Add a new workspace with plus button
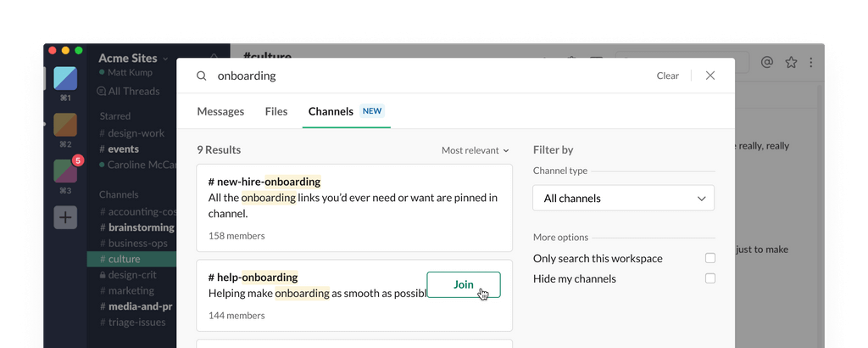Screen dimensions: 868x348 [x=65, y=217]
